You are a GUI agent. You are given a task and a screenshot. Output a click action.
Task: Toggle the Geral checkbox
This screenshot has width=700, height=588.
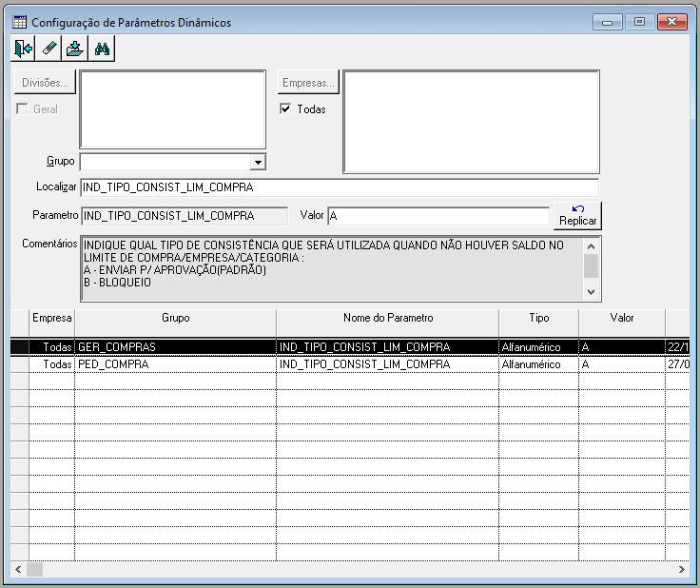22,108
